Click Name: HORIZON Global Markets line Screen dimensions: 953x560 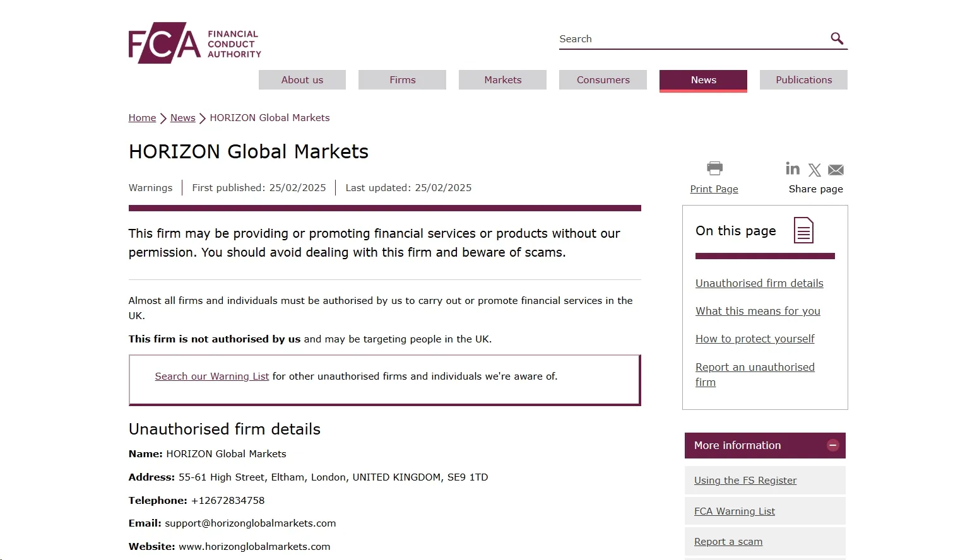[207, 454]
